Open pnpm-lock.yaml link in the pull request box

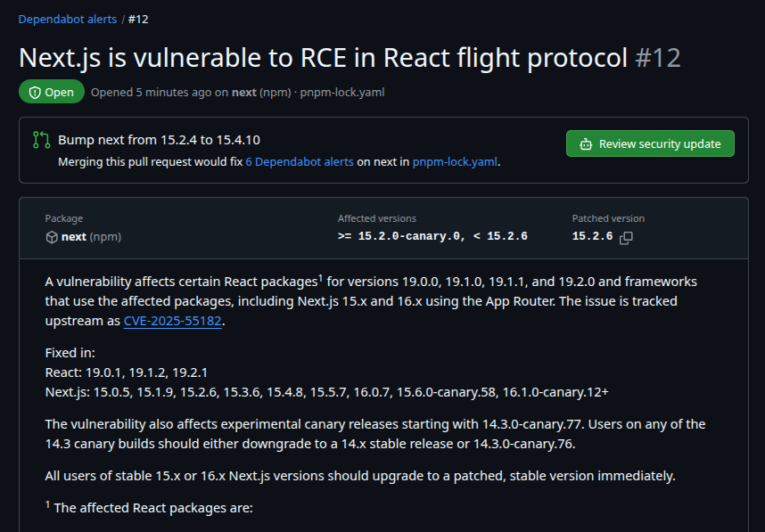pos(455,162)
